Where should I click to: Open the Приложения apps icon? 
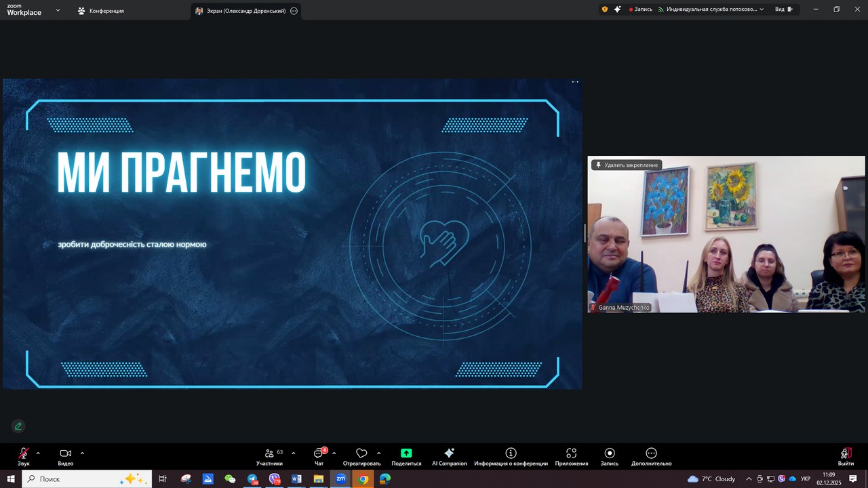click(571, 454)
